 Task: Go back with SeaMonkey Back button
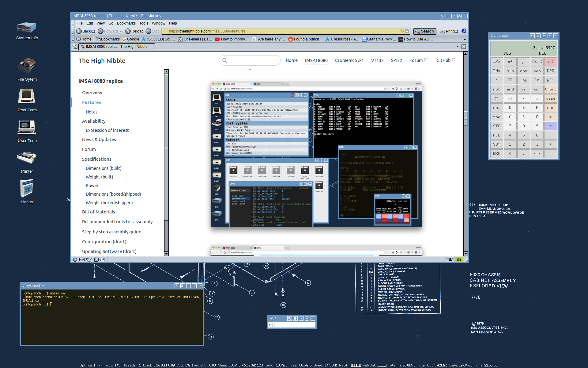coord(83,31)
